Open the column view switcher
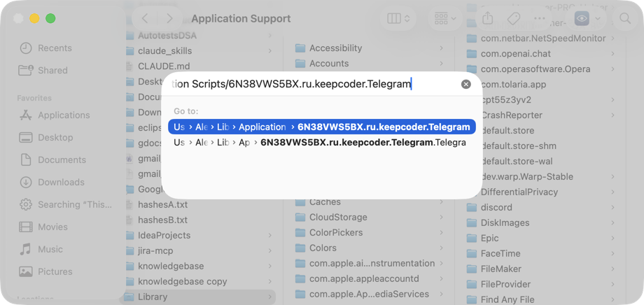This screenshot has height=305, width=644. (398, 18)
